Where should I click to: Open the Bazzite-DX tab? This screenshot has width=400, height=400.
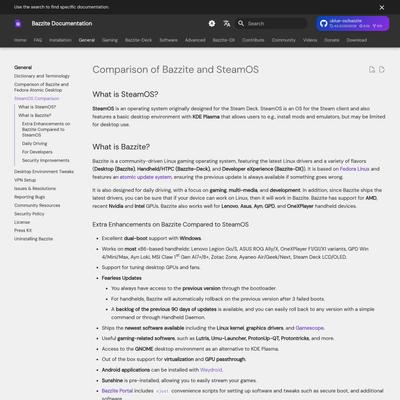(x=224, y=40)
